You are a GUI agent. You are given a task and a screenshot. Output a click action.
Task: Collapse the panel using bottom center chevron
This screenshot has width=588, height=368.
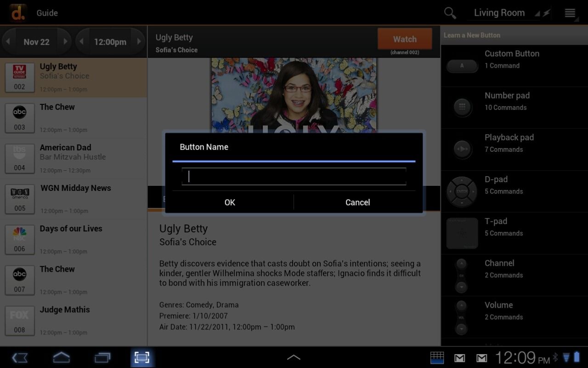[294, 357]
